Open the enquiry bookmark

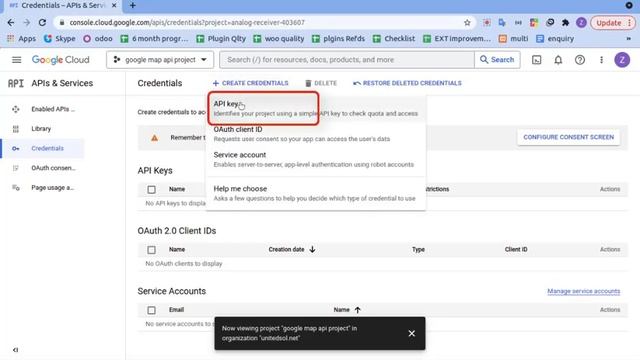click(555, 39)
